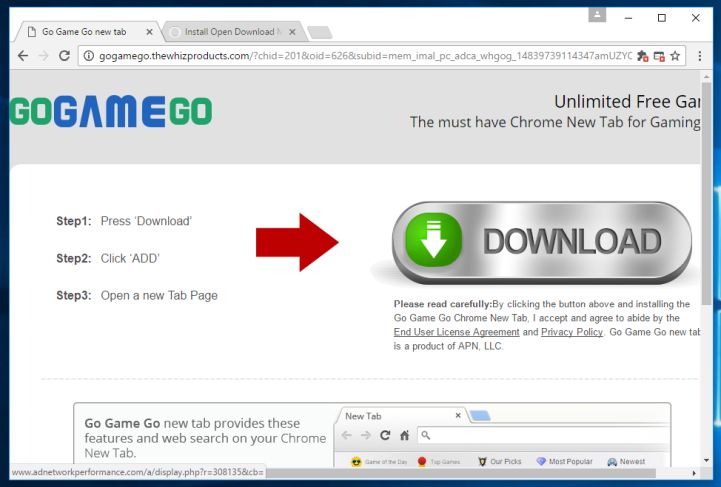
Task: Open the Chrome three-dot menu
Action: click(x=700, y=56)
